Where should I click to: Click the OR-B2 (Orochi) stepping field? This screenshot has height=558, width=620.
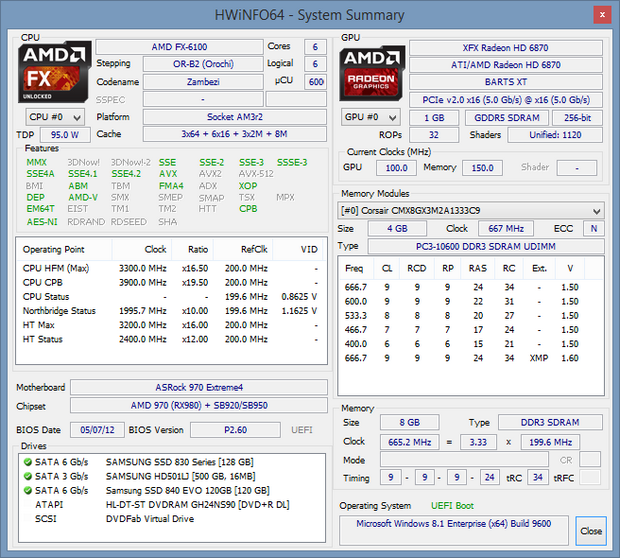[x=203, y=64]
